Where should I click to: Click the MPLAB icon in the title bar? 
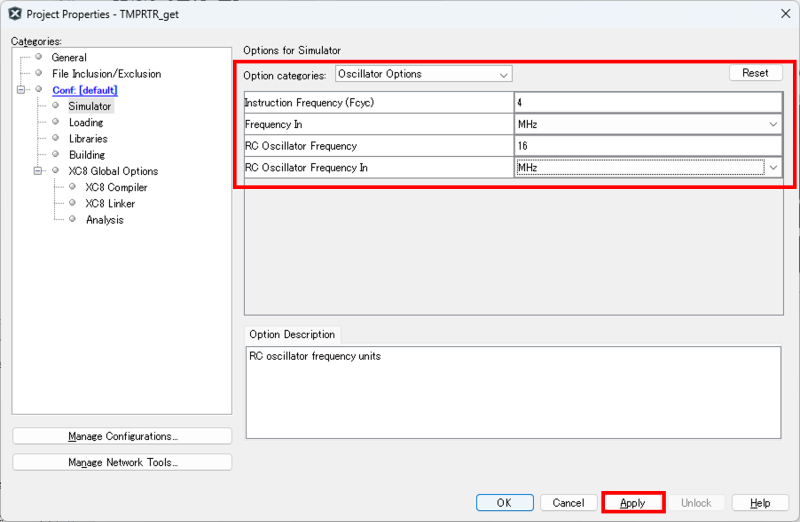point(14,15)
